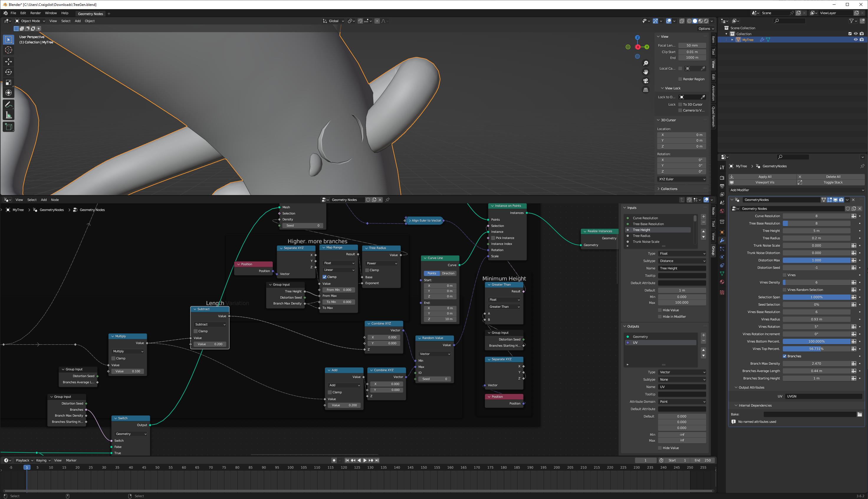Select the Scale tool in viewport toolbar
The width and height of the screenshot is (868, 499).
point(9,82)
